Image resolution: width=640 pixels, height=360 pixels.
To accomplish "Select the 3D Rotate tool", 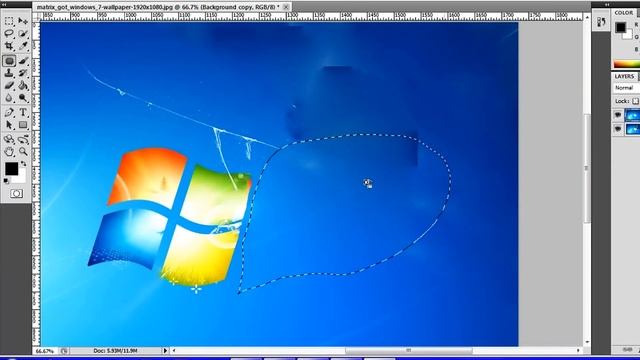I will click(x=9, y=140).
